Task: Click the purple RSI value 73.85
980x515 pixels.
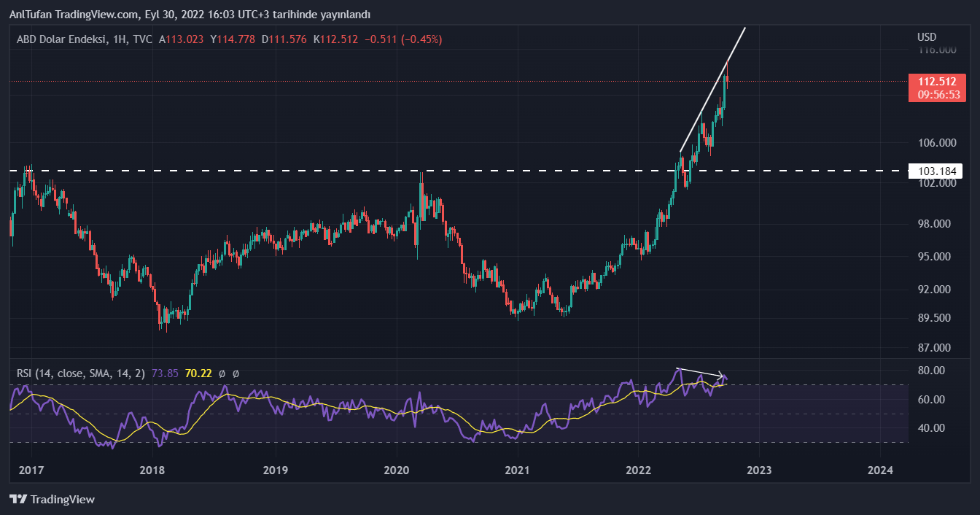Action: pos(165,373)
